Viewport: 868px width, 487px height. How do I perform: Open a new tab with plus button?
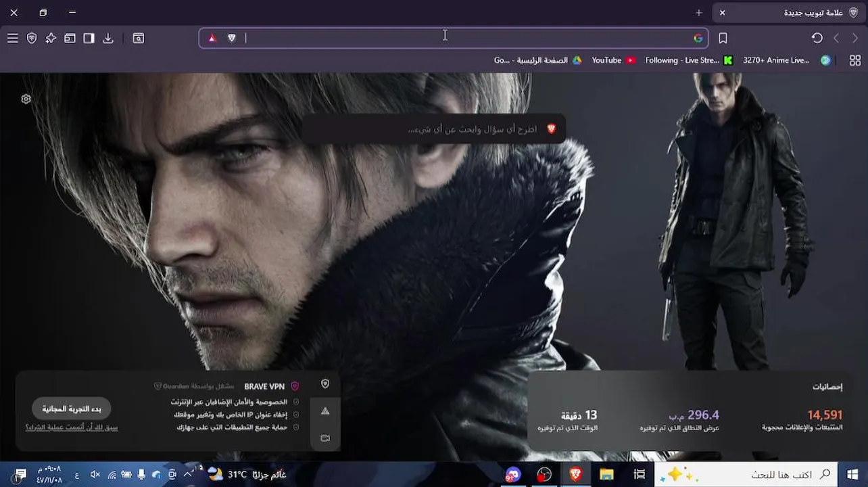click(x=699, y=13)
